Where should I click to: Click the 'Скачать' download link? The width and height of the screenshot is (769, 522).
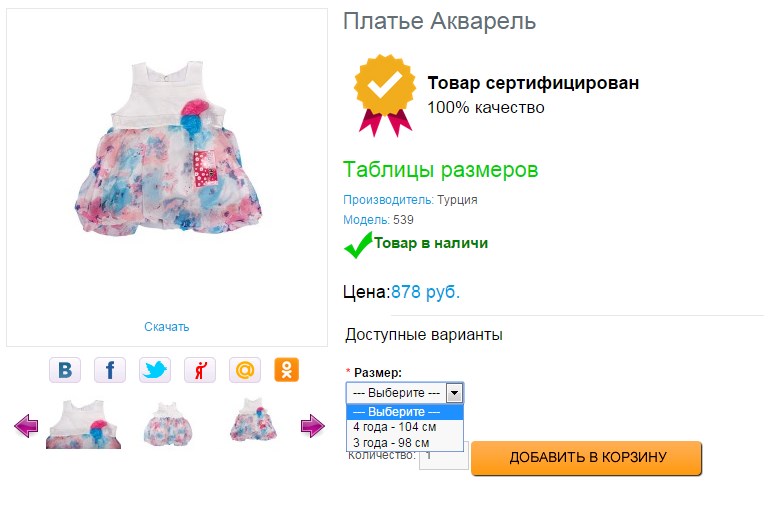pos(166,327)
